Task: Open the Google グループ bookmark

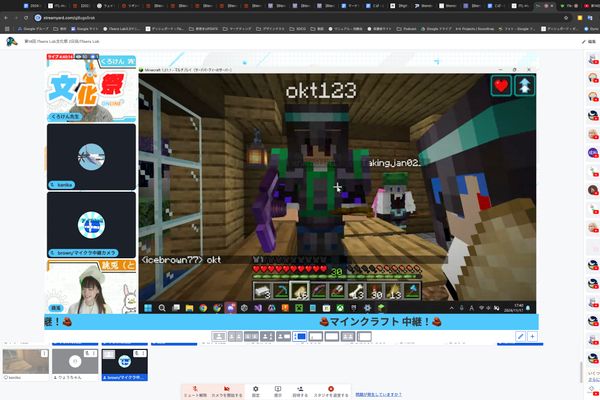Action: pos(33,29)
